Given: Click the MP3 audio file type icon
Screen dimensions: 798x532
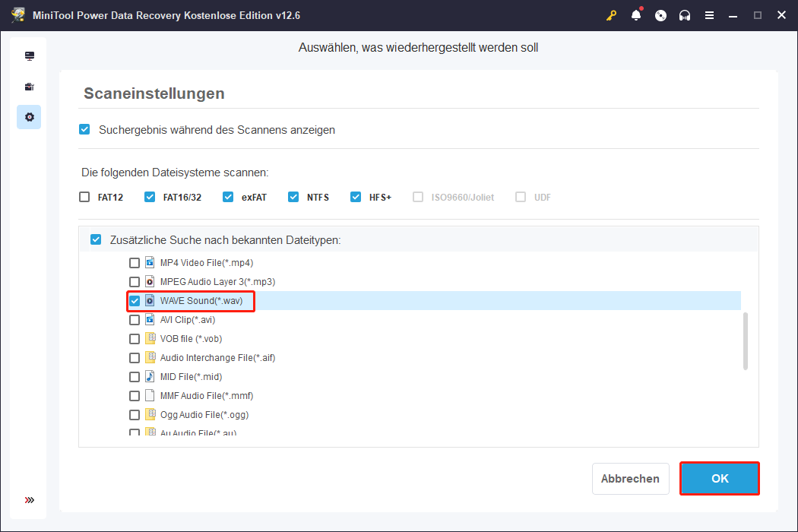Looking at the screenshot, I should click(x=150, y=281).
